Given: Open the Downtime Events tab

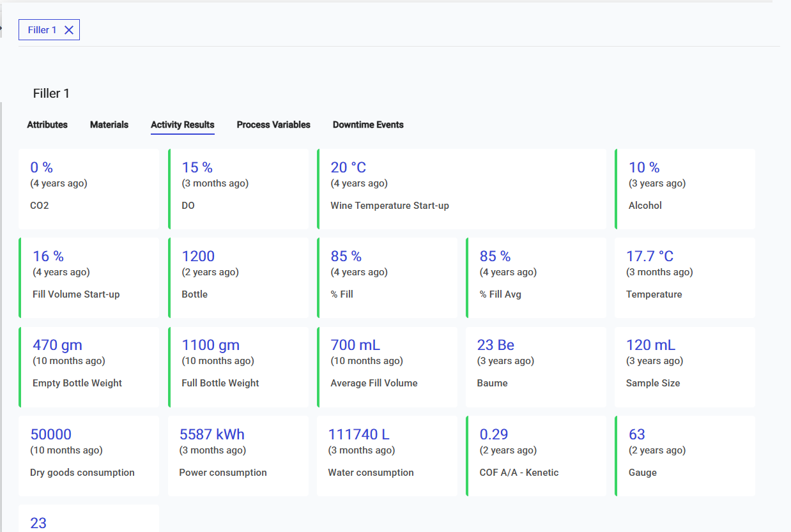Looking at the screenshot, I should (x=368, y=125).
